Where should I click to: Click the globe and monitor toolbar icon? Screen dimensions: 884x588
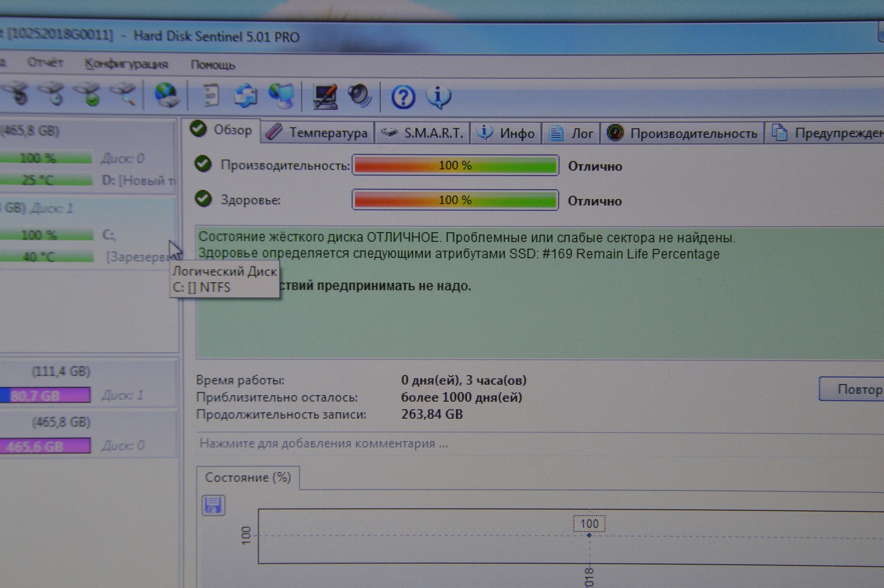tap(281, 96)
